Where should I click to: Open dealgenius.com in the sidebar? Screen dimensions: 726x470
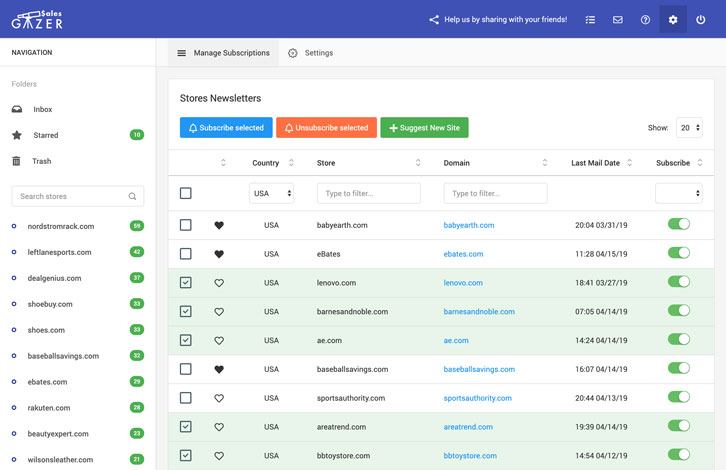tap(54, 278)
